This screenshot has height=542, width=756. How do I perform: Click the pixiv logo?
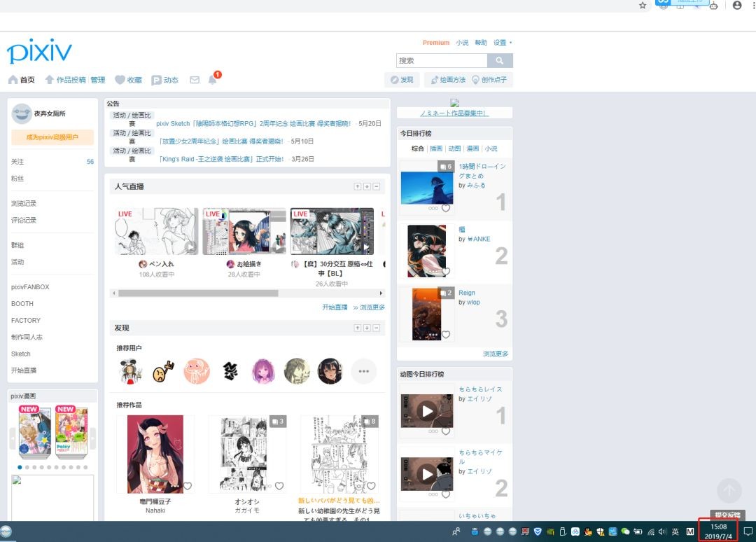click(39, 51)
